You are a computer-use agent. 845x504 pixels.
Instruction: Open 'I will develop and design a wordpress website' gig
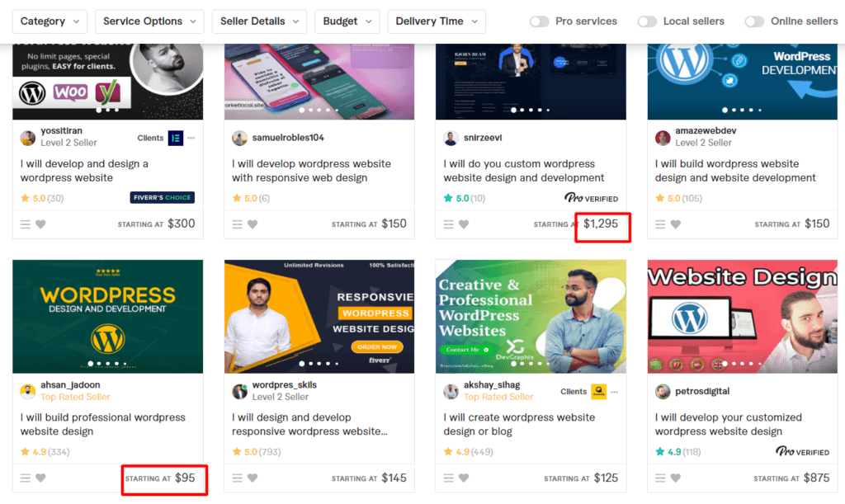click(85, 171)
